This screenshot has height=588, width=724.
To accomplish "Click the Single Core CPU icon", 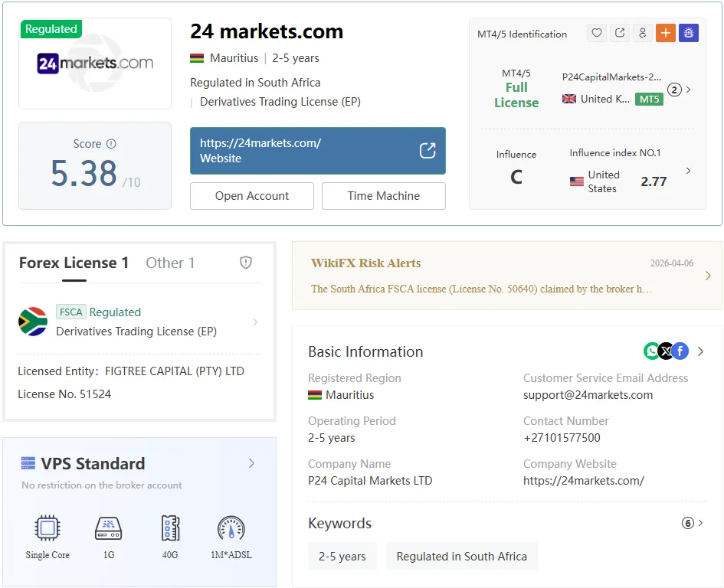I will click(47, 528).
